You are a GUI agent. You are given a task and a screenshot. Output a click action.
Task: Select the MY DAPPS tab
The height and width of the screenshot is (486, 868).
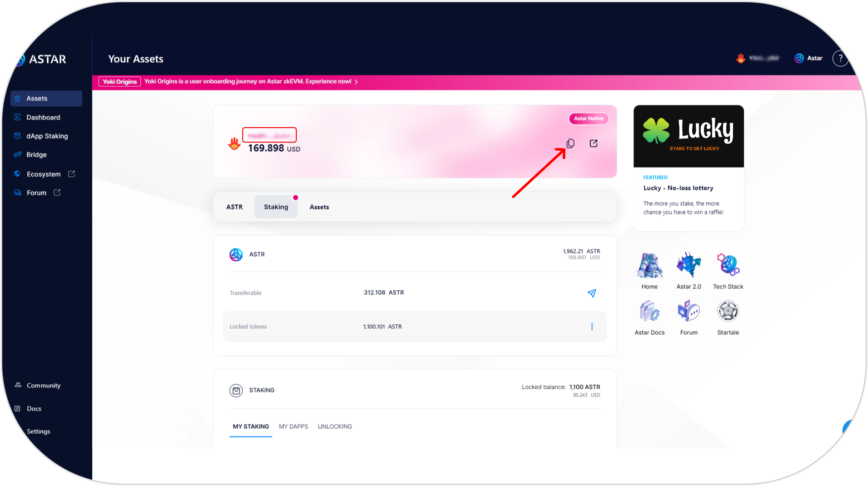293,426
